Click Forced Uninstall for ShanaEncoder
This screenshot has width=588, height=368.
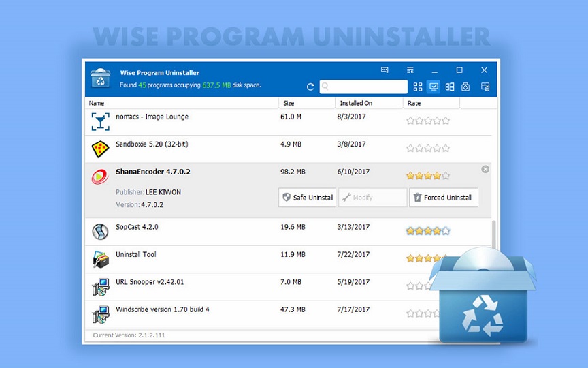[444, 198]
